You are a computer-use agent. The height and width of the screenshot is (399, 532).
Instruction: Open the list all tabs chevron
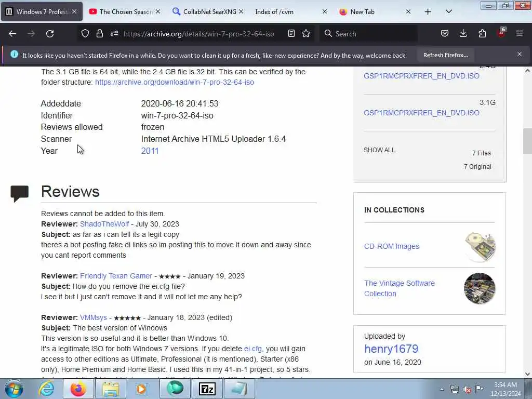(x=449, y=11)
